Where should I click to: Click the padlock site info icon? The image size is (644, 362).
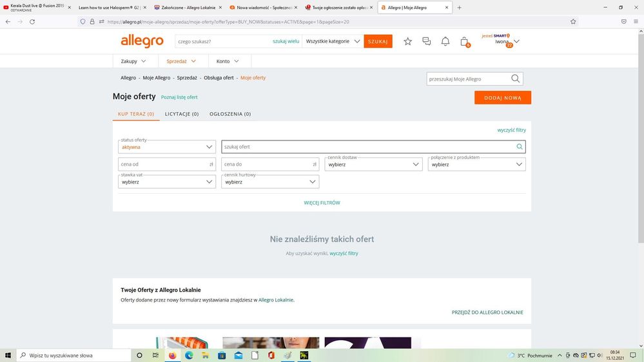92,22
